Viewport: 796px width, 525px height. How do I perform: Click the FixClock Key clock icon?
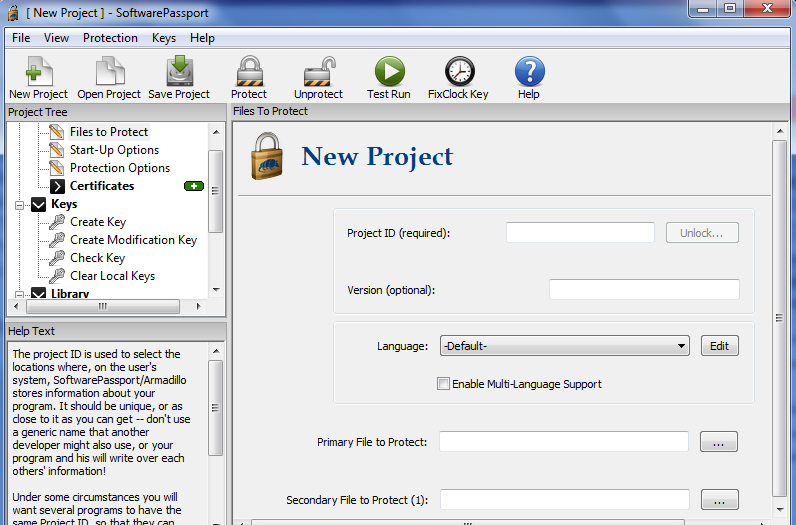click(459, 71)
